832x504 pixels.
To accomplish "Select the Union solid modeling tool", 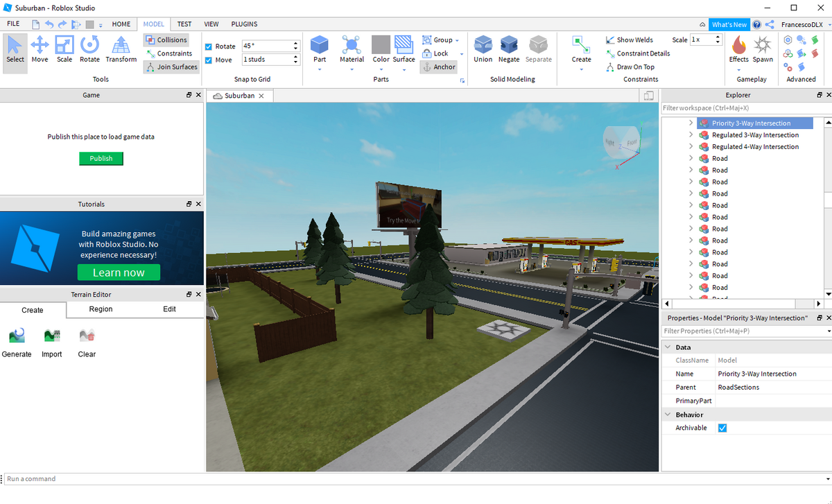I will click(483, 49).
